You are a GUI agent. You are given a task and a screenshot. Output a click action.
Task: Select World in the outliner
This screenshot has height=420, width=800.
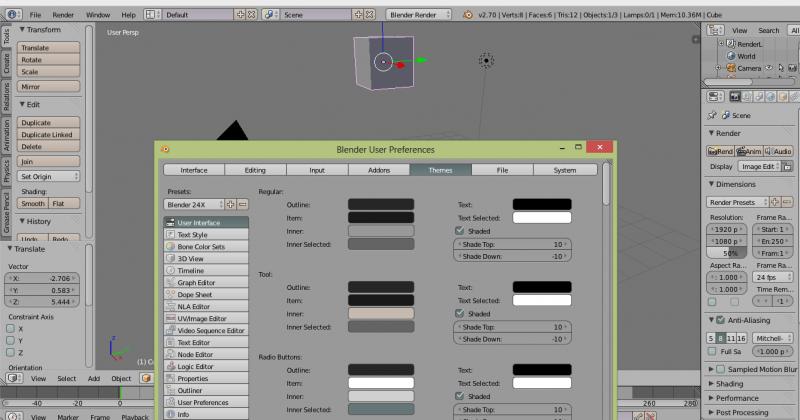(745, 56)
